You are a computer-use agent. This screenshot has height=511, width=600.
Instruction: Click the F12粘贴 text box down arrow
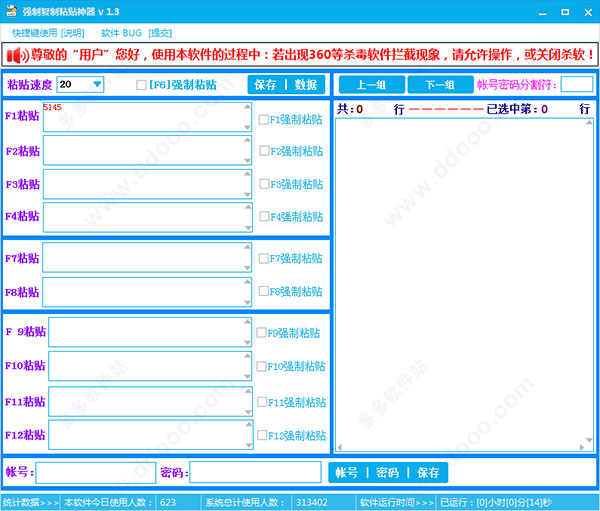[x=249, y=445]
